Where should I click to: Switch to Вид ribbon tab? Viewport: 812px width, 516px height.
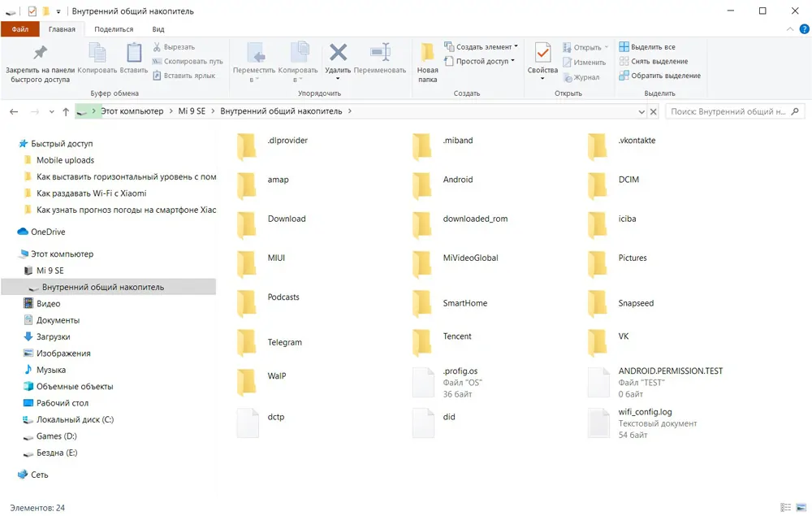[x=158, y=29]
